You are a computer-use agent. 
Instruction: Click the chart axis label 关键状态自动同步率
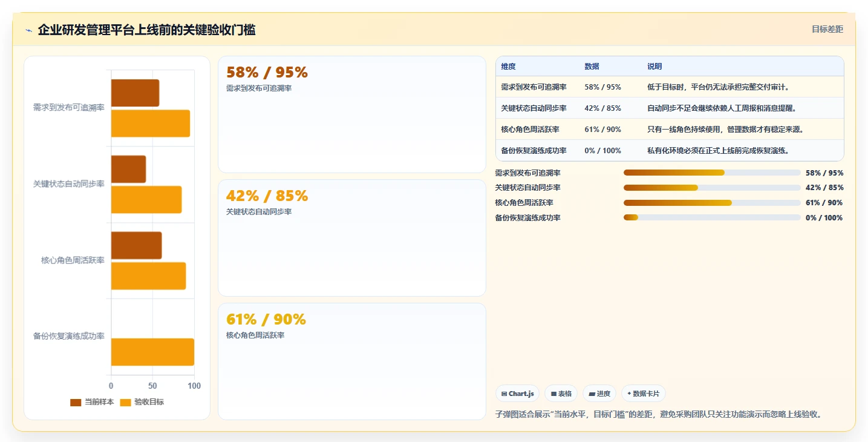pos(69,184)
